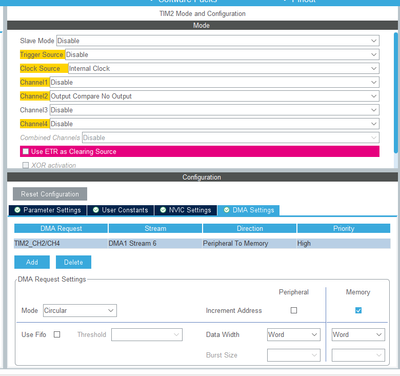Switch to the User Constants tab
The image size is (400, 376).
120,210
